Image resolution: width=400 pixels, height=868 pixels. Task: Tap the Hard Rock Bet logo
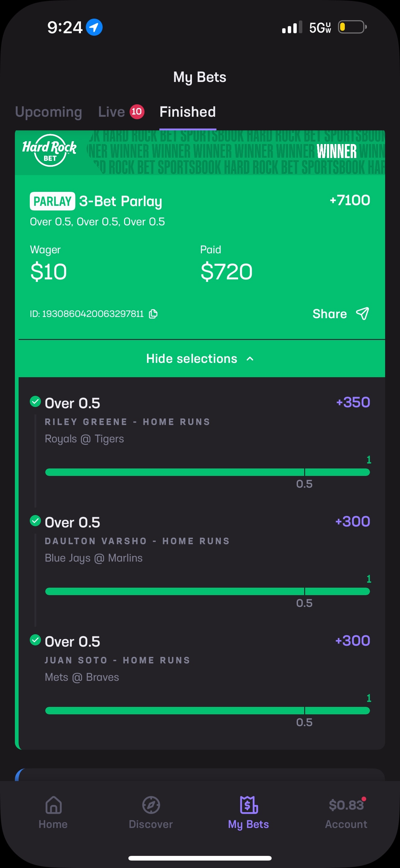pos(49,151)
